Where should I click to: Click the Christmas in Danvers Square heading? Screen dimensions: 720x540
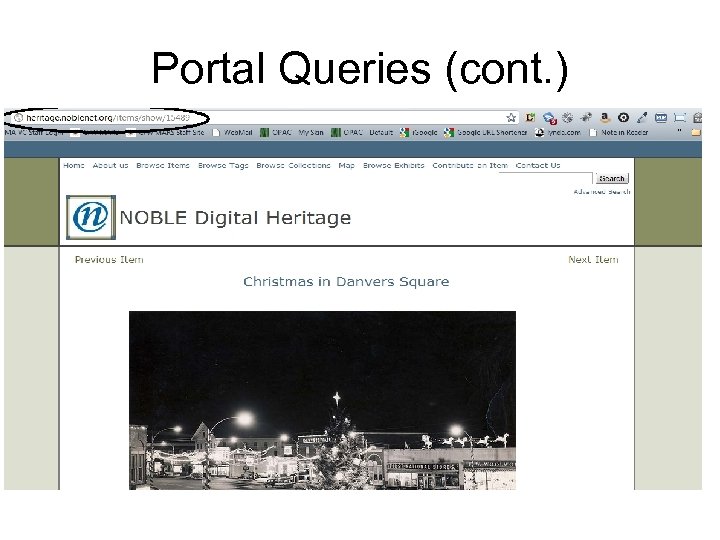tap(346, 281)
